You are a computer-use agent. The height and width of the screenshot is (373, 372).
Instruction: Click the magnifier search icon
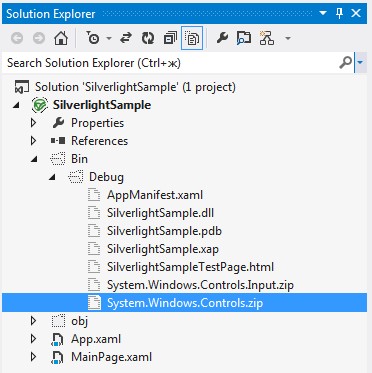345,62
